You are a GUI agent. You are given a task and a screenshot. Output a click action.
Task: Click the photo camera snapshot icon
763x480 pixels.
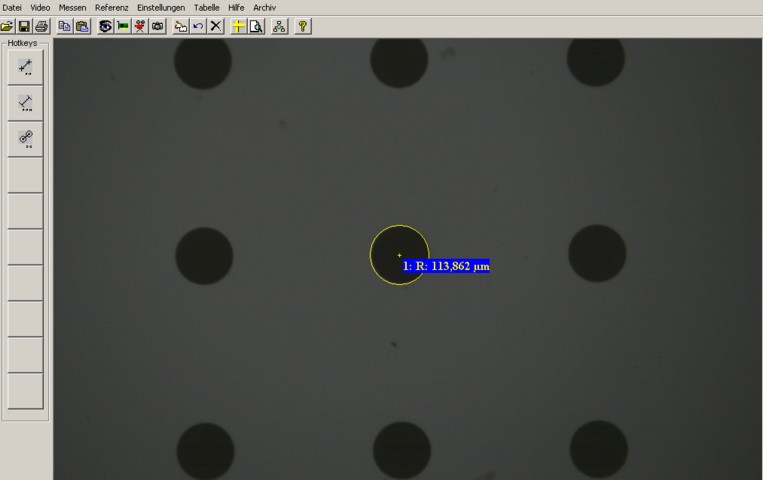158,26
